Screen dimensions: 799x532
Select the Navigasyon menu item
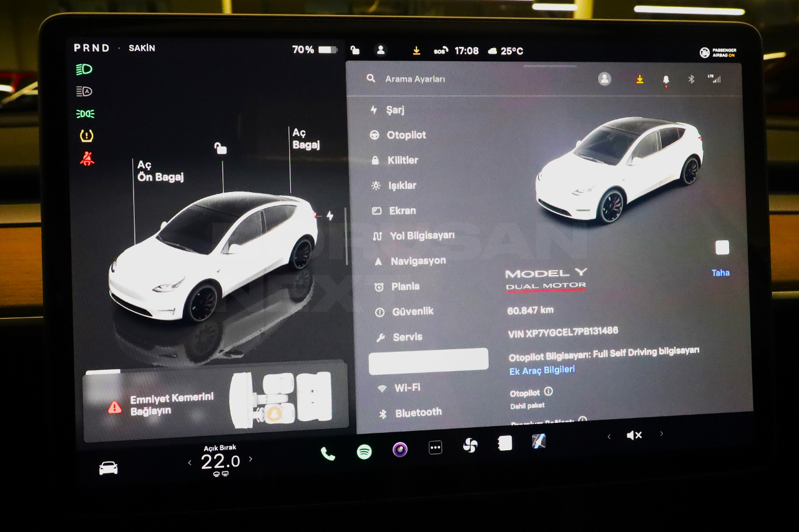tap(410, 261)
